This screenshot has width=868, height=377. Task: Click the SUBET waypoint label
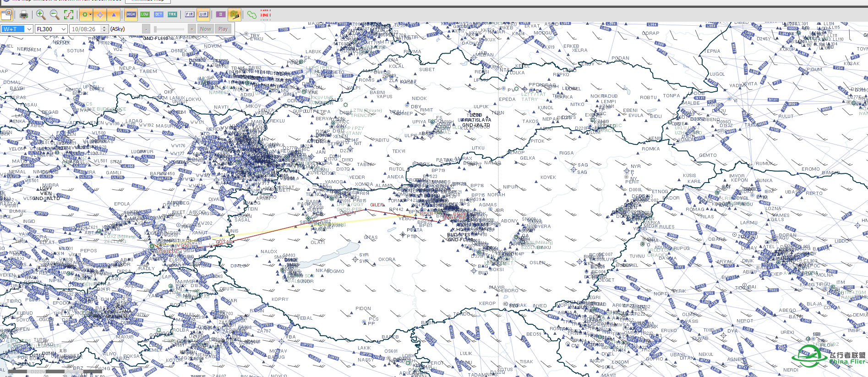(427, 70)
